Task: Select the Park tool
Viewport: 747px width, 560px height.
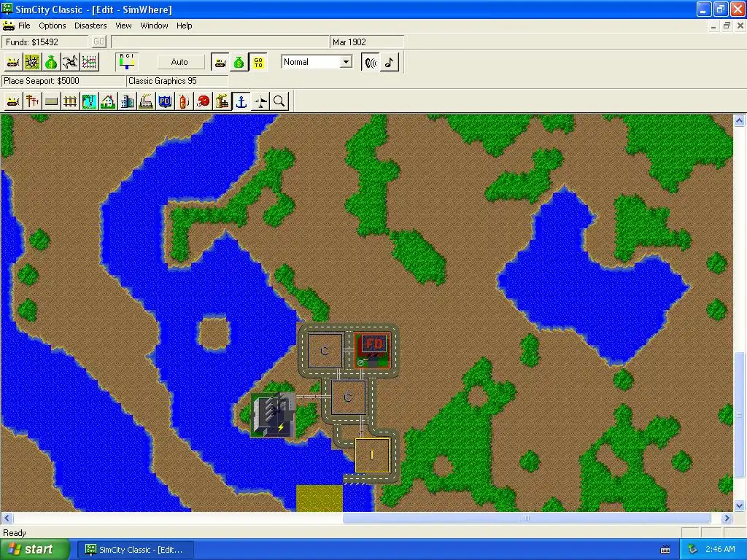Action: pyautogui.click(x=89, y=101)
